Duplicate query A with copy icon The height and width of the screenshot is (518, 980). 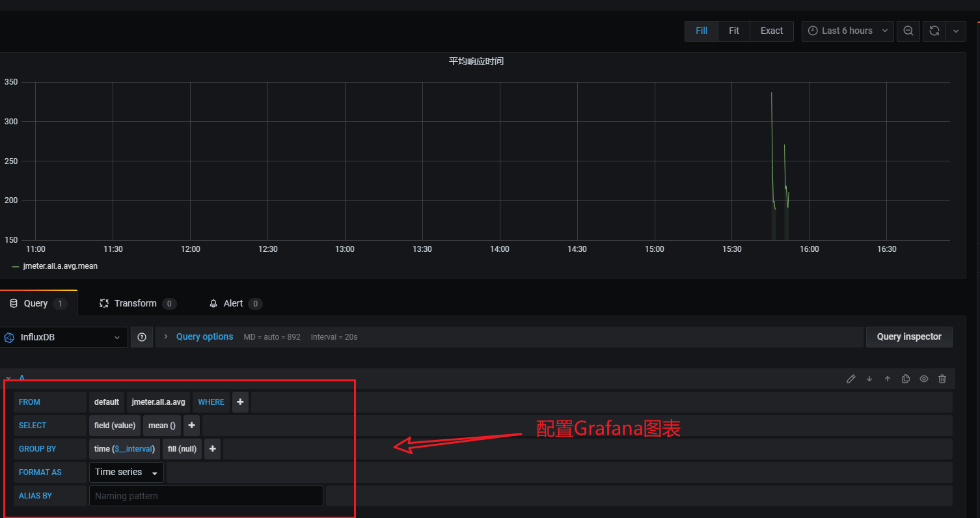pyautogui.click(x=905, y=379)
